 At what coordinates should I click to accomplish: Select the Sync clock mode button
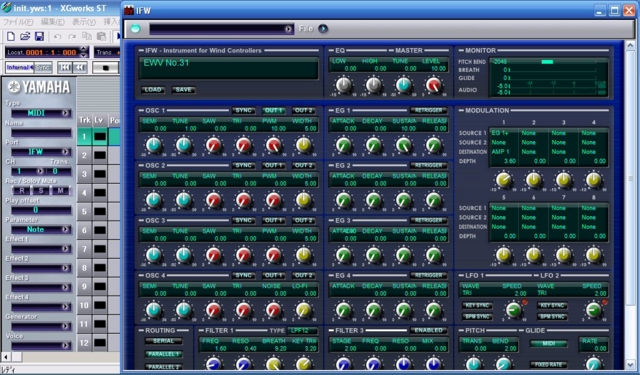43,67
